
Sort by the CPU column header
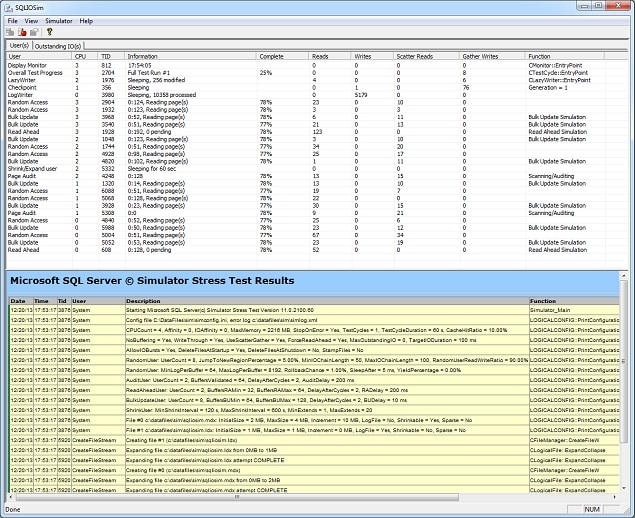pos(85,56)
